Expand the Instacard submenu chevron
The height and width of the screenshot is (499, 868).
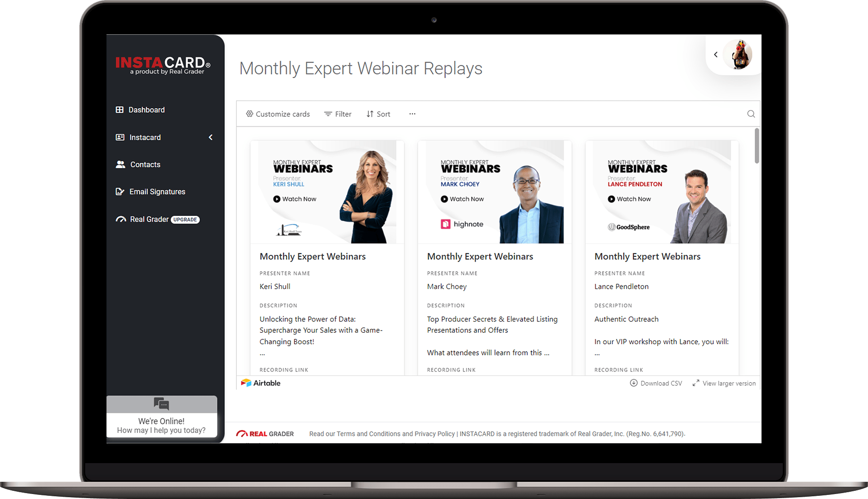click(211, 137)
